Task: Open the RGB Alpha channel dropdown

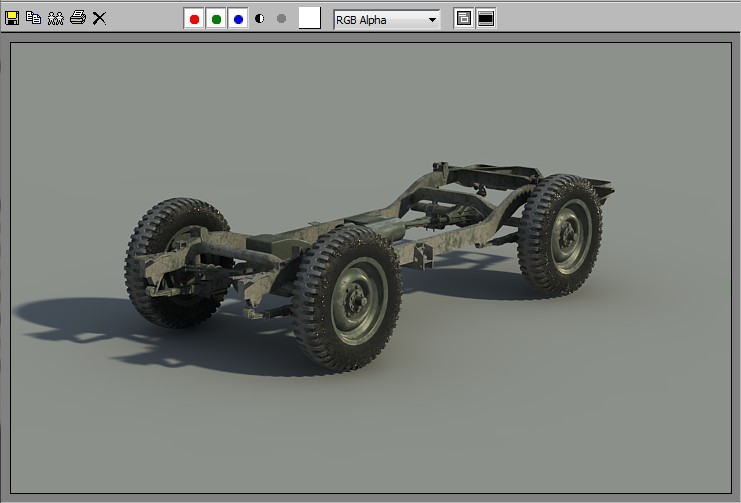Action: (x=387, y=20)
